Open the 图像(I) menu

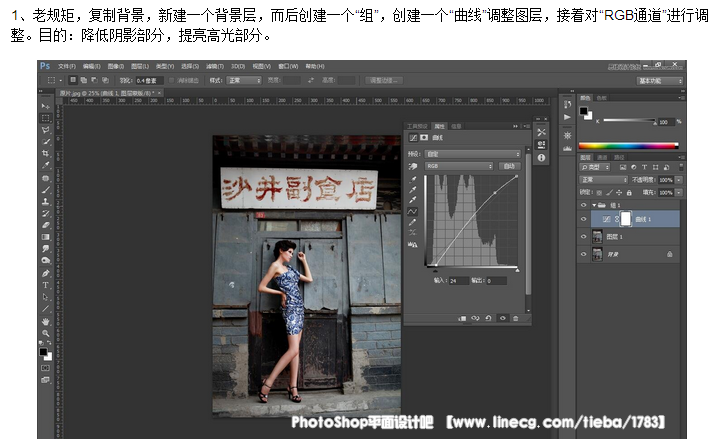click(115, 67)
